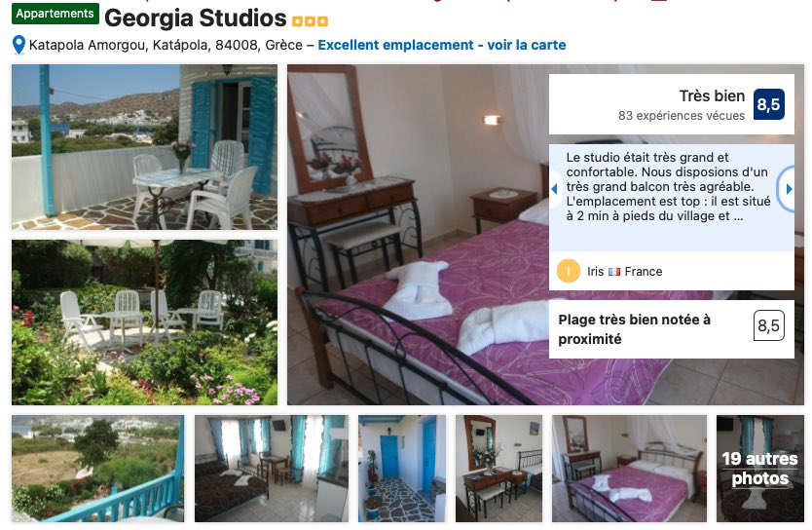This screenshot has height=530, width=812.
Task: Open '19 autres photos' gallery
Action: tap(759, 469)
